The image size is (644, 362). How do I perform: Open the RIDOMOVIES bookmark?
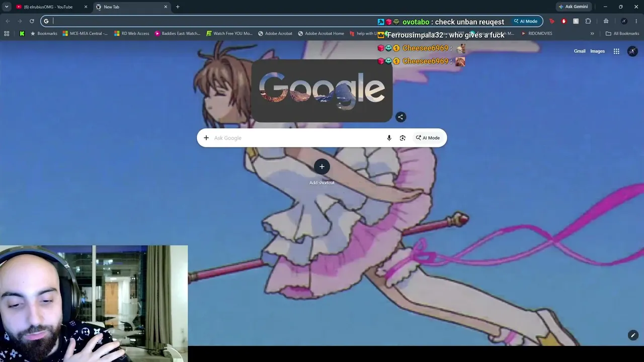point(537,34)
